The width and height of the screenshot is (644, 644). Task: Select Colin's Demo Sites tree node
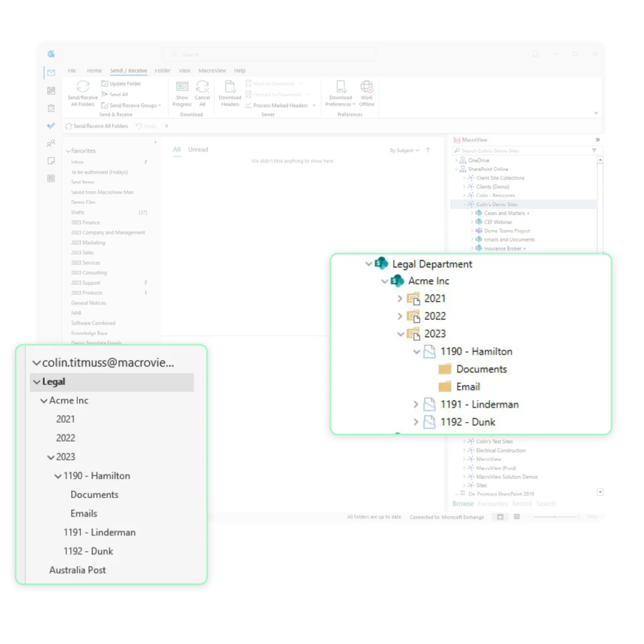point(524,204)
